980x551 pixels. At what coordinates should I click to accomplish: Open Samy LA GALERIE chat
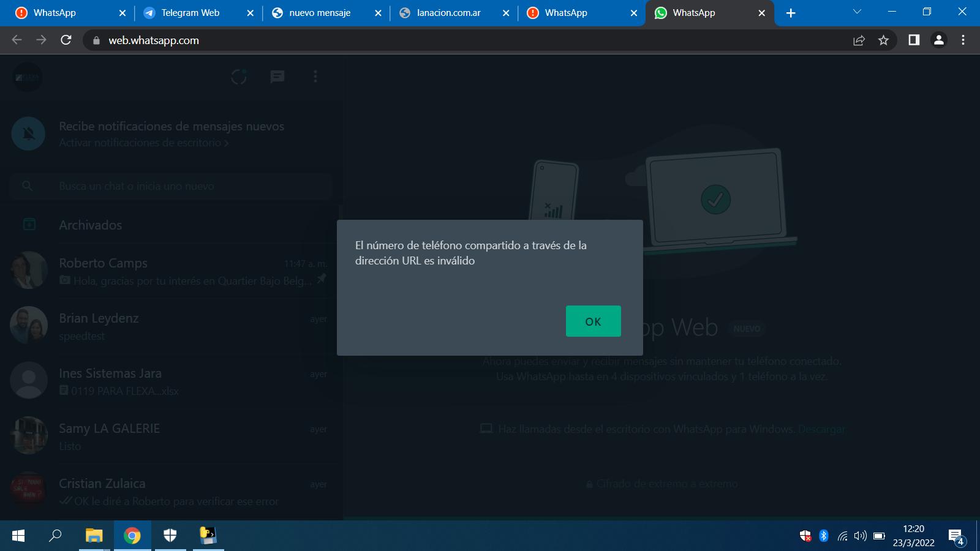170,436
